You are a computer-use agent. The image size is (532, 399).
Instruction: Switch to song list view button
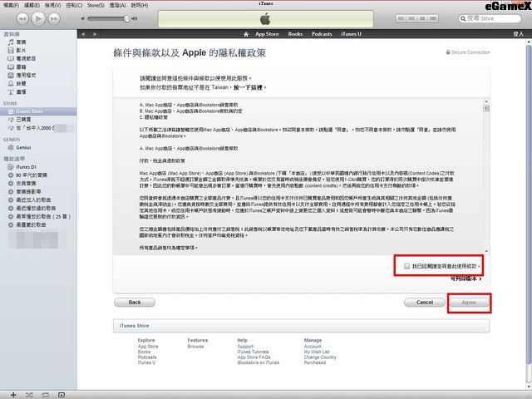(401, 18)
